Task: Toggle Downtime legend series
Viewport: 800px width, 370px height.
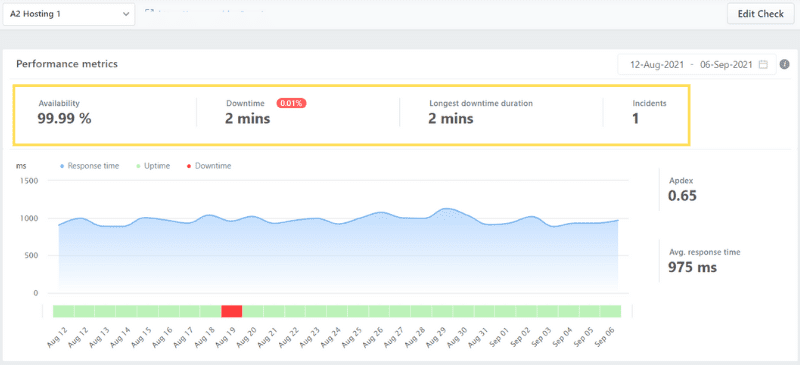Action: tap(209, 166)
